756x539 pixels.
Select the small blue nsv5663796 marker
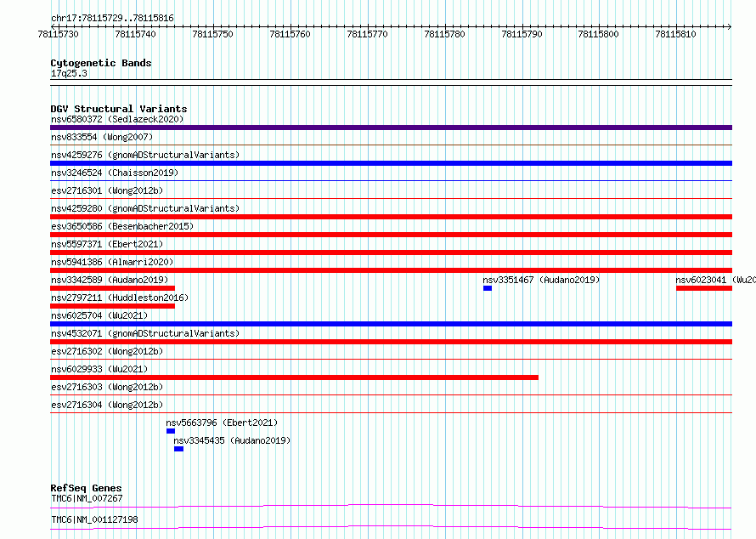tap(171, 431)
